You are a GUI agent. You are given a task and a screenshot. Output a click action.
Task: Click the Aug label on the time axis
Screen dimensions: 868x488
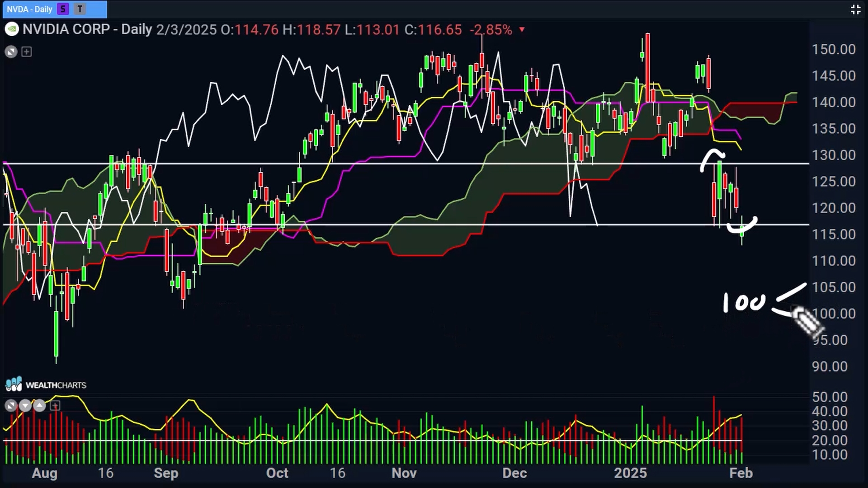[x=45, y=473]
